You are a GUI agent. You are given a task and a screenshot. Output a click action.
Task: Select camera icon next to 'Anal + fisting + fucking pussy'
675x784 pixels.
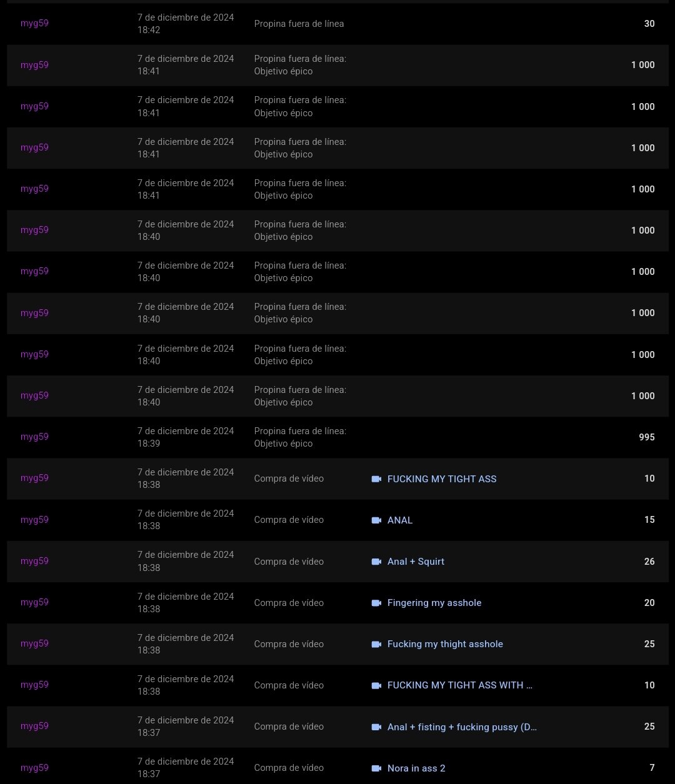pos(376,727)
